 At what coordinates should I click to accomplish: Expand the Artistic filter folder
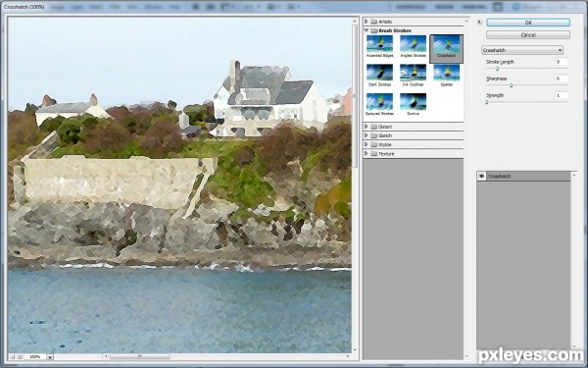click(367, 22)
